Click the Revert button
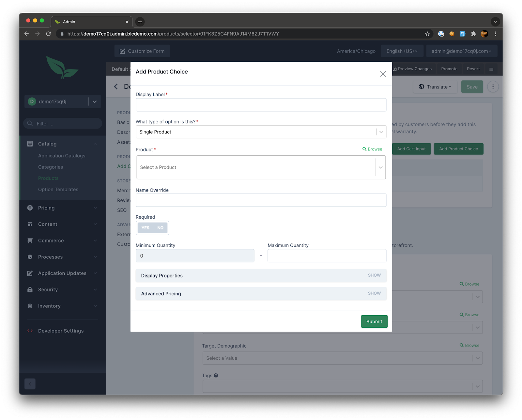This screenshot has height=420, width=522. pyautogui.click(x=473, y=69)
